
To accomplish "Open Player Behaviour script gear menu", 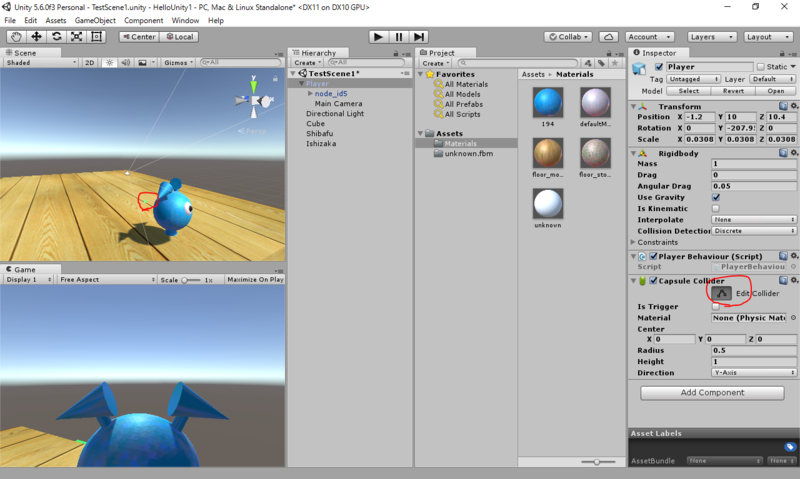I will pos(794,256).
